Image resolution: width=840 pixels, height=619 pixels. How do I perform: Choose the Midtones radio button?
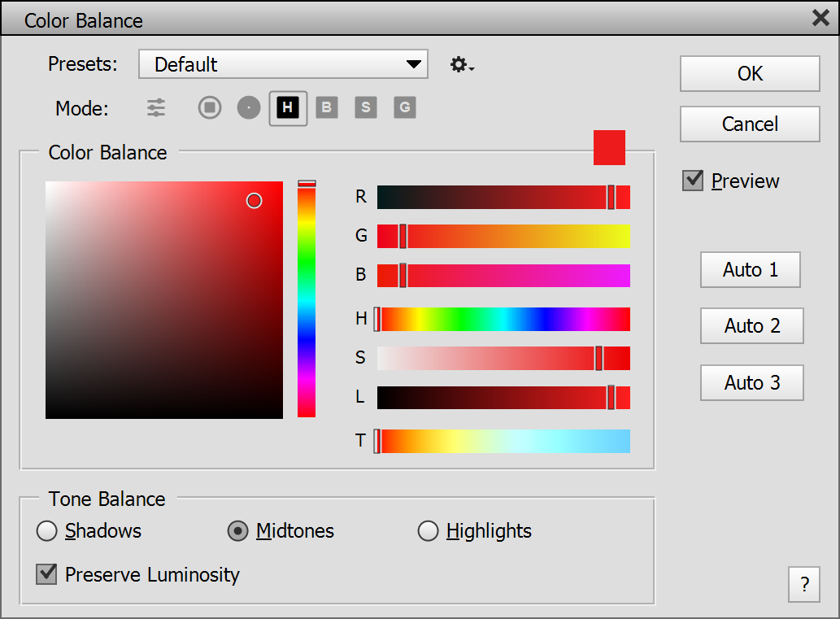(237, 531)
